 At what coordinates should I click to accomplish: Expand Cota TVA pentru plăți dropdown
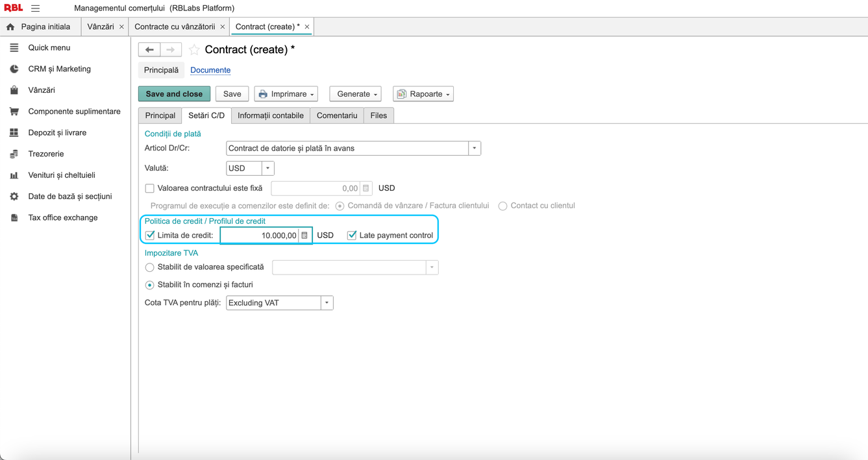[x=327, y=303]
